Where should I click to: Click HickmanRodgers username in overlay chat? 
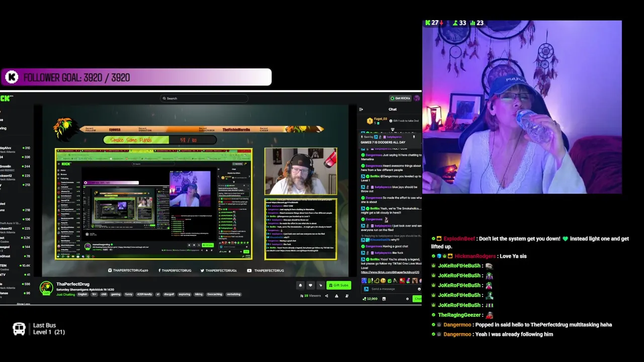pyautogui.click(x=475, y=256)
